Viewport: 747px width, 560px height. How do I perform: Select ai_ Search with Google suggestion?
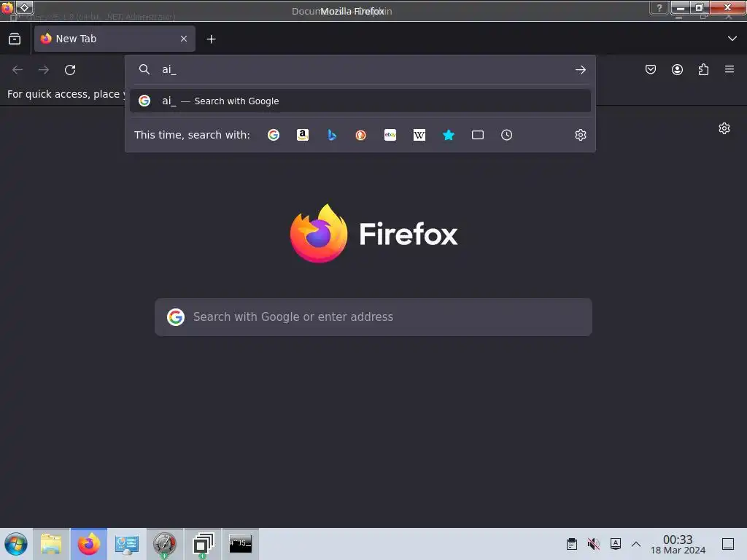point(360,101)
